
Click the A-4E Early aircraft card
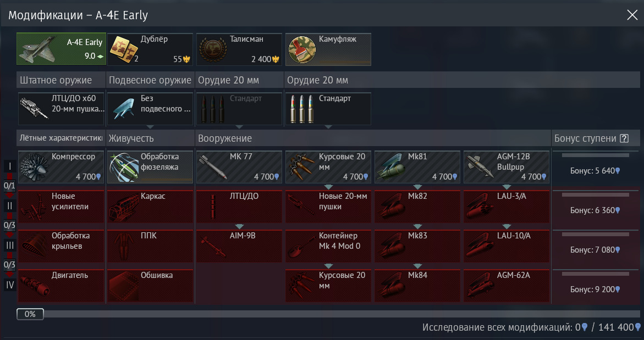(61, 49)
